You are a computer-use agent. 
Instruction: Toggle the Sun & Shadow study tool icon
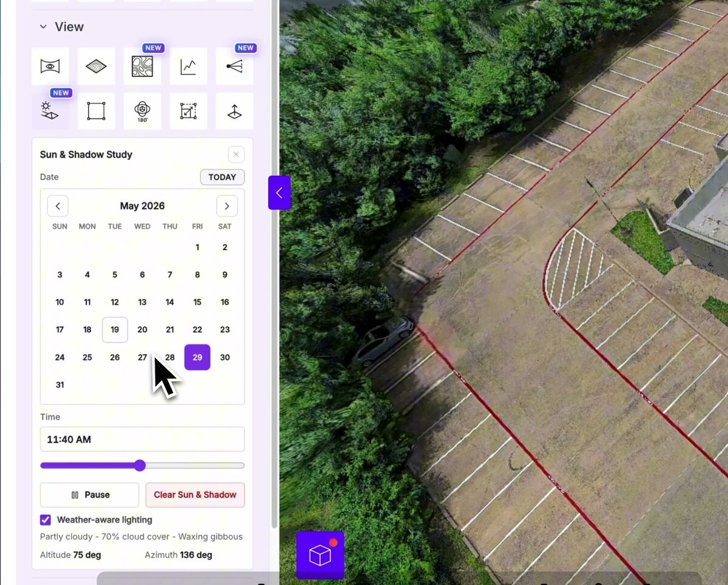(50, 111)
